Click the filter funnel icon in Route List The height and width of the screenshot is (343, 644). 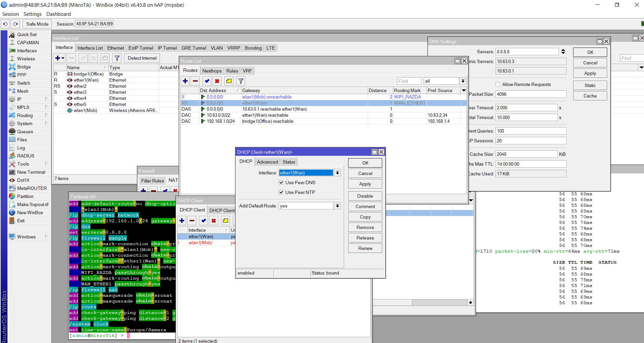point(241,81)
